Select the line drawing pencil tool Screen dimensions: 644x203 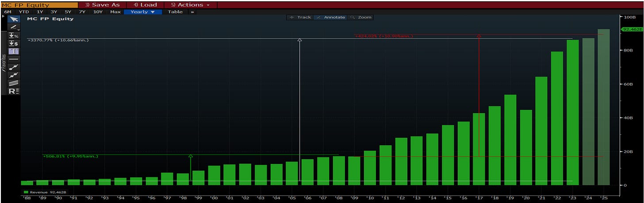[x=14, y=27]
